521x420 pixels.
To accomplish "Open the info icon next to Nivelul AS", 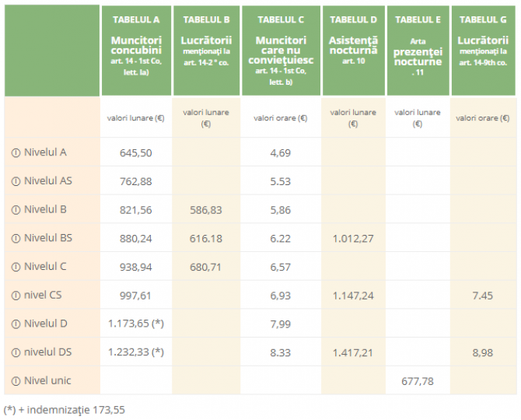I will point(16,181).
